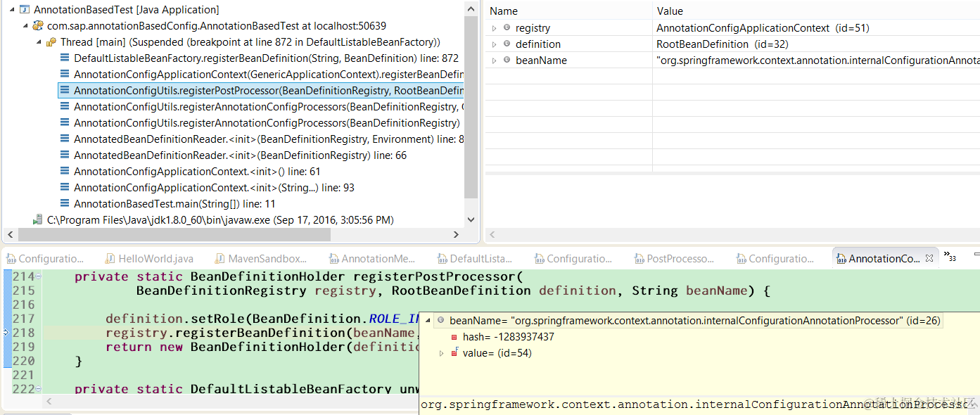The width and height of the screenshot is (980, 415).
Task: Expand value= (id=54) in hover popup
Action: tap(442, 353)
